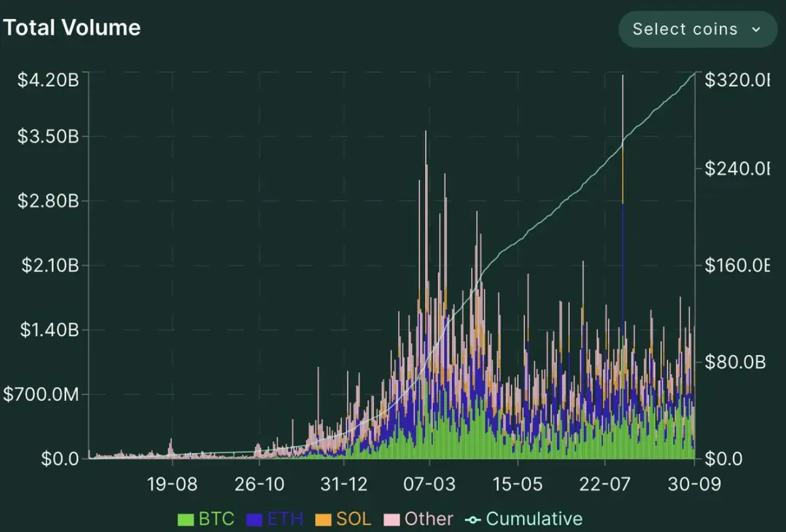Toggle the SOL legend text label
786x532 pixels.
(x=354, y=519)
